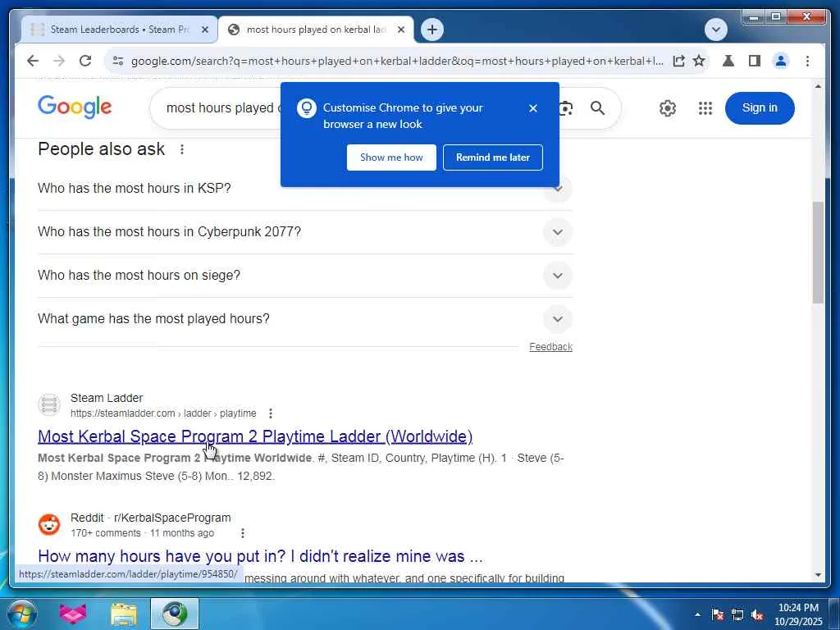840x630 pixels.
Task: Click the address bar URL
Action: point(397,61)
